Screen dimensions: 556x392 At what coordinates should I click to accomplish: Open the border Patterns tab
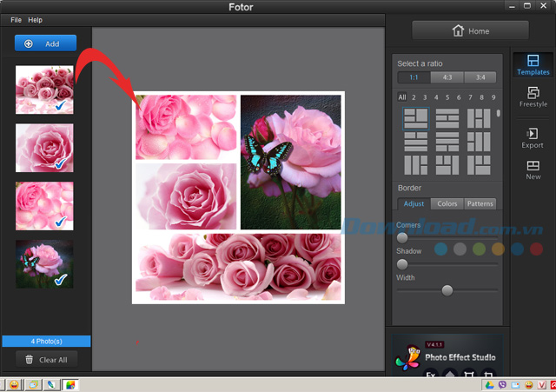point(480,203)
